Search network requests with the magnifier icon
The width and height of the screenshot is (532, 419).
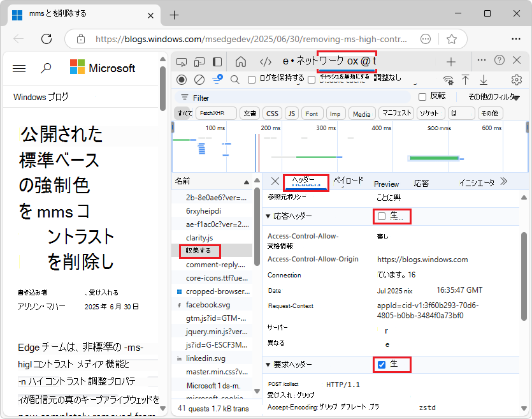234,80
